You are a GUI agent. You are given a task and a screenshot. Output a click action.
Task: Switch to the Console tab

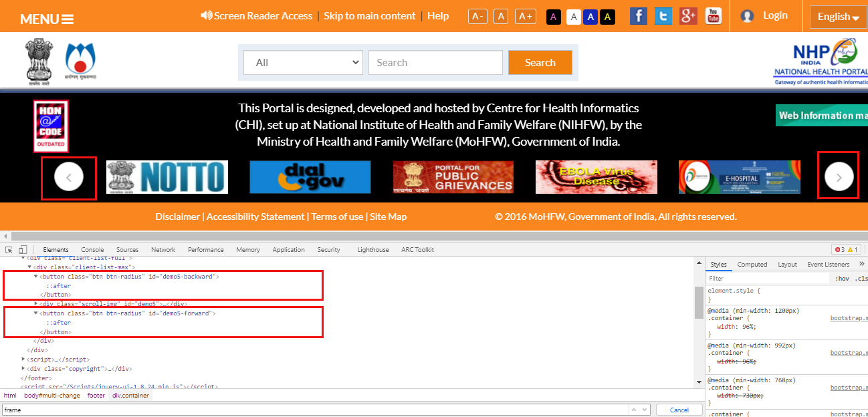pyautogui.click(x=92, y=249)
